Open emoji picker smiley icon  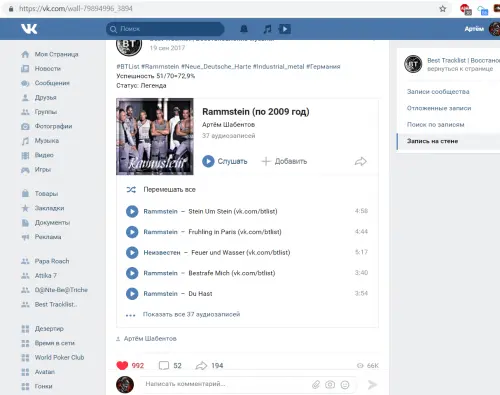[x=345, y=385]
